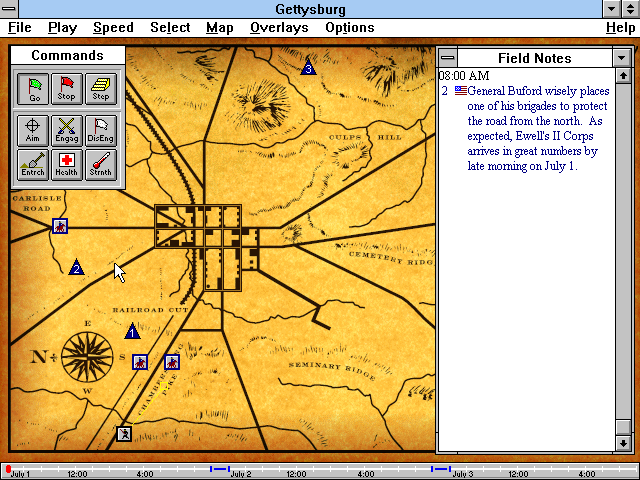
Task: Click the red current-time marker on timeline
Action: 8,469
